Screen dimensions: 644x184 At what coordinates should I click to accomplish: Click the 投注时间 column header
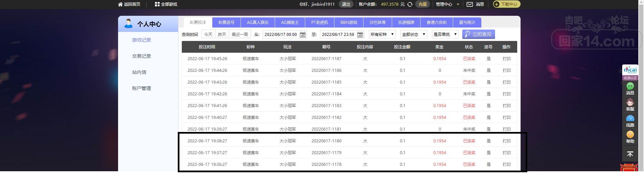(207, 47)
